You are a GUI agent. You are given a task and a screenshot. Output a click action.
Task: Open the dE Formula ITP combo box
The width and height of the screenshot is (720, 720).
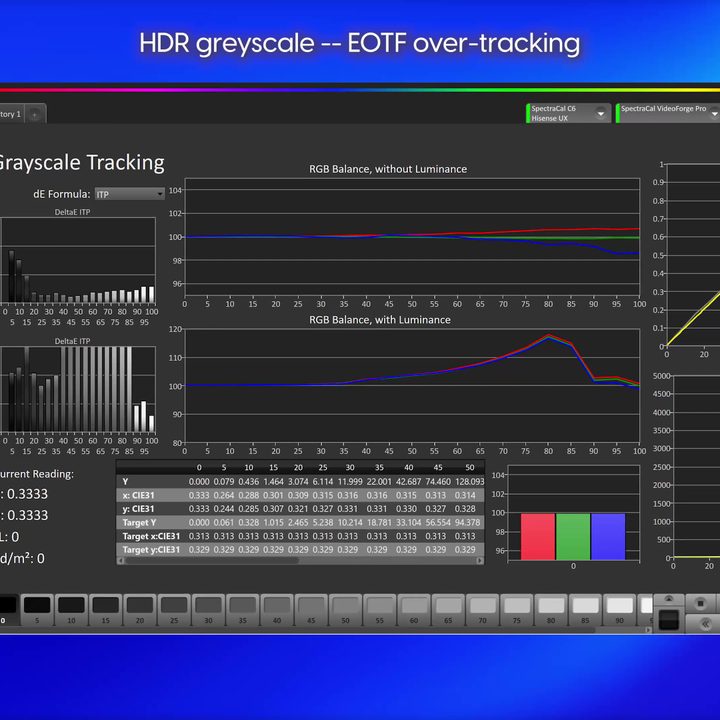pos(129,194)
